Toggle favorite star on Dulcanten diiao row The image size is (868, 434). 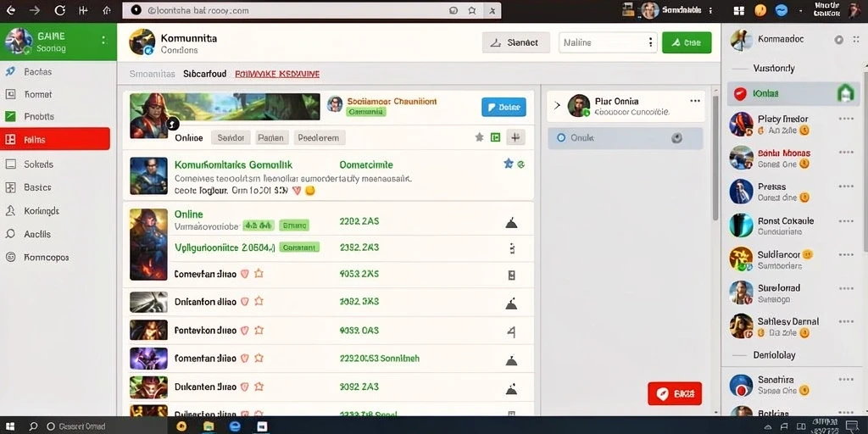click(259, 387)
